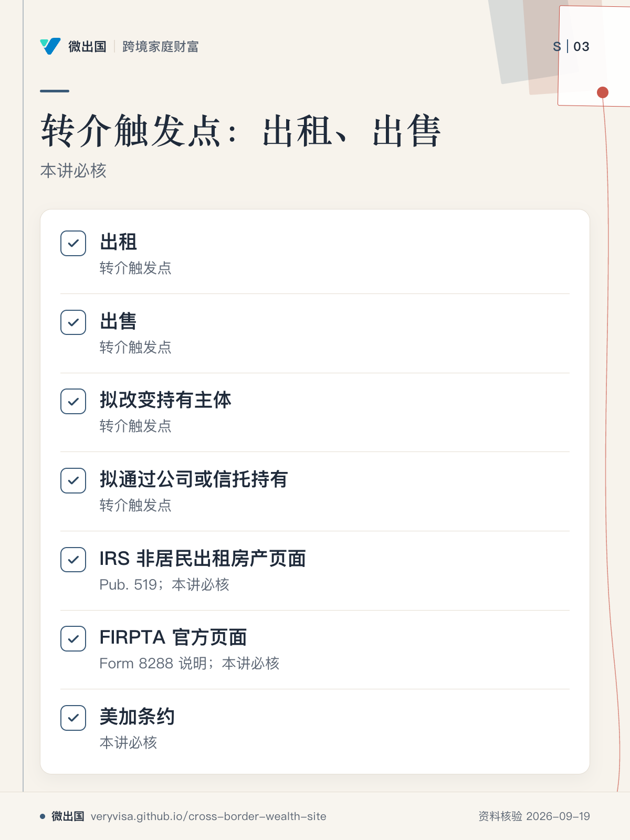Click the red dot marker on the line
The width and height of the screenshot is (630, 840).
[x=603, y=92]
